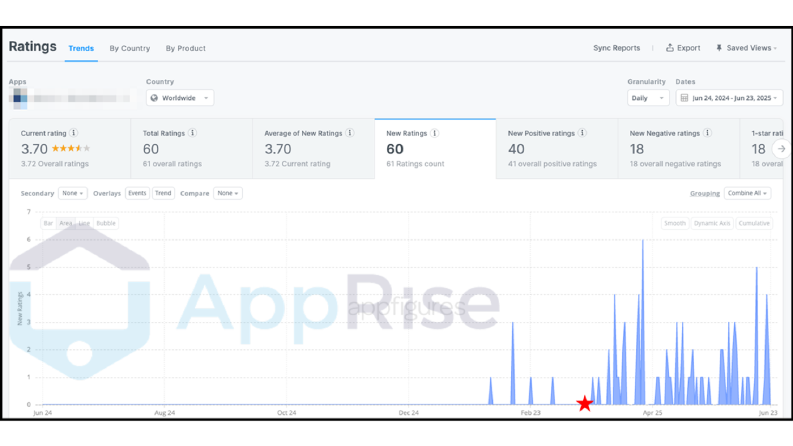This screenshot has width=793, height=446.
Task: Select the Total Ratings metric card
Action: [x=192, y=149]
